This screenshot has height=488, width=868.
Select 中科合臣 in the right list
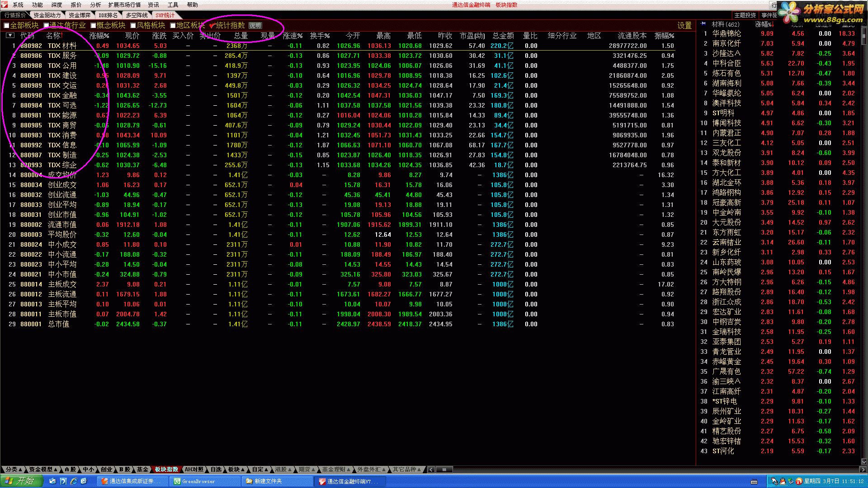726,63
